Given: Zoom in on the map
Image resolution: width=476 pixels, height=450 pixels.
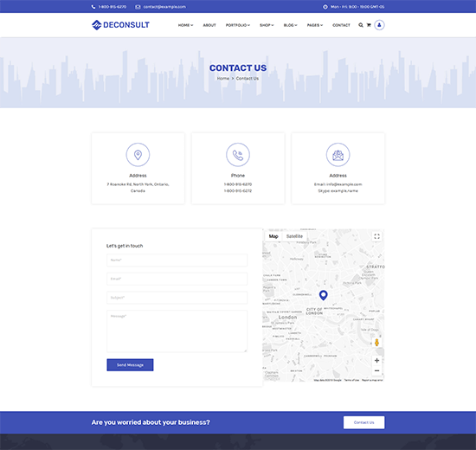Looking at the screenshot, I should click(x=376, y=360).
